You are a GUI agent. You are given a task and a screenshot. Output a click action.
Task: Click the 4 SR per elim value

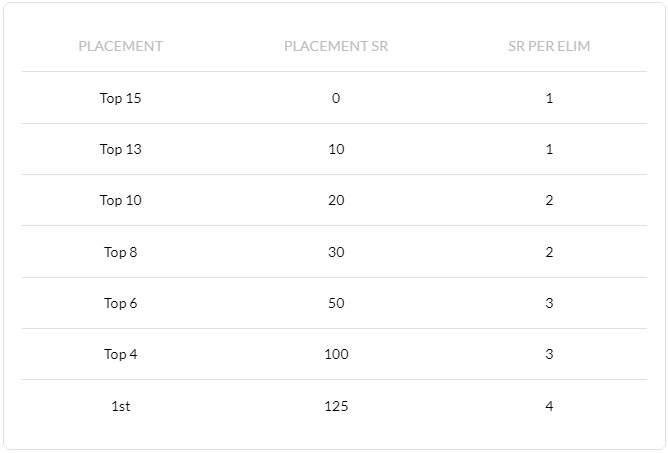point(549,406)
